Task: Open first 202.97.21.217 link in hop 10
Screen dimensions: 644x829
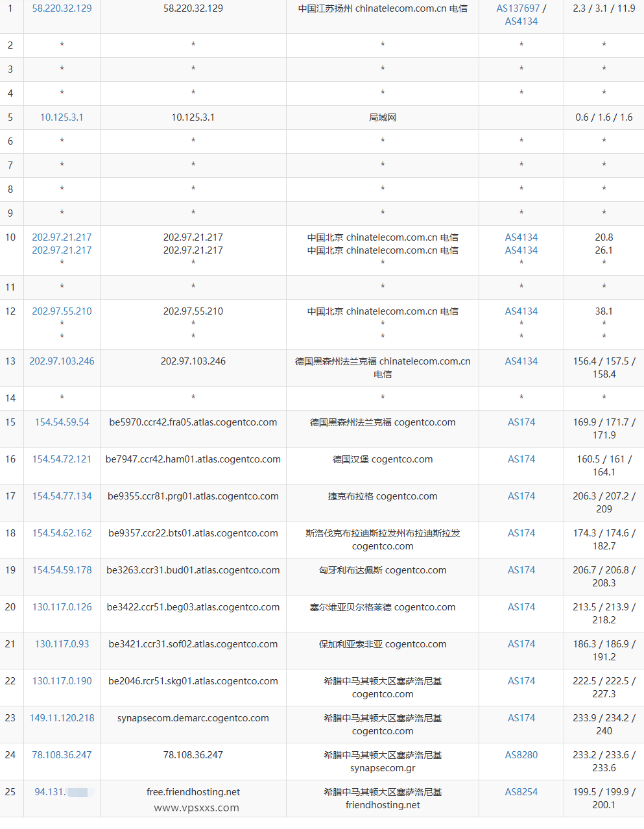Action: 62,237
